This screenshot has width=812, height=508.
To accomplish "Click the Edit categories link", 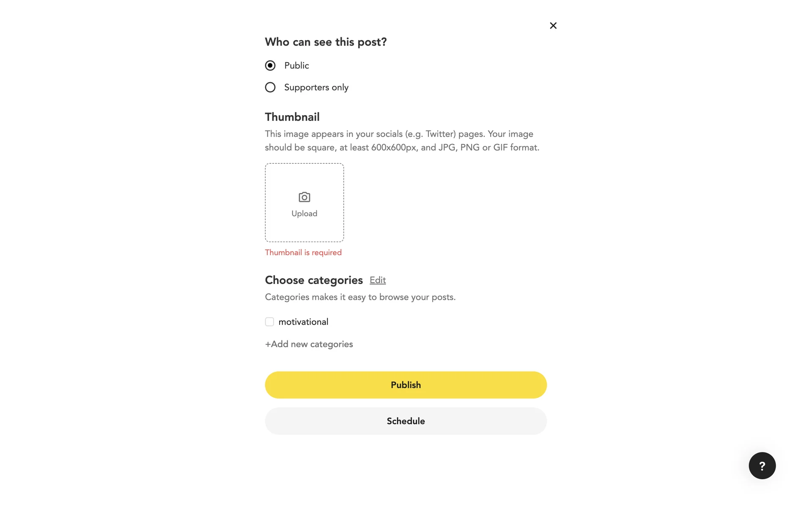I will point(377,280).
